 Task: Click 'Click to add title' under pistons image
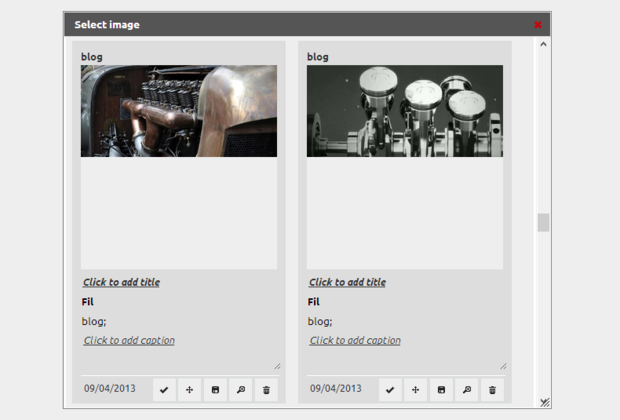click(348, 282)
